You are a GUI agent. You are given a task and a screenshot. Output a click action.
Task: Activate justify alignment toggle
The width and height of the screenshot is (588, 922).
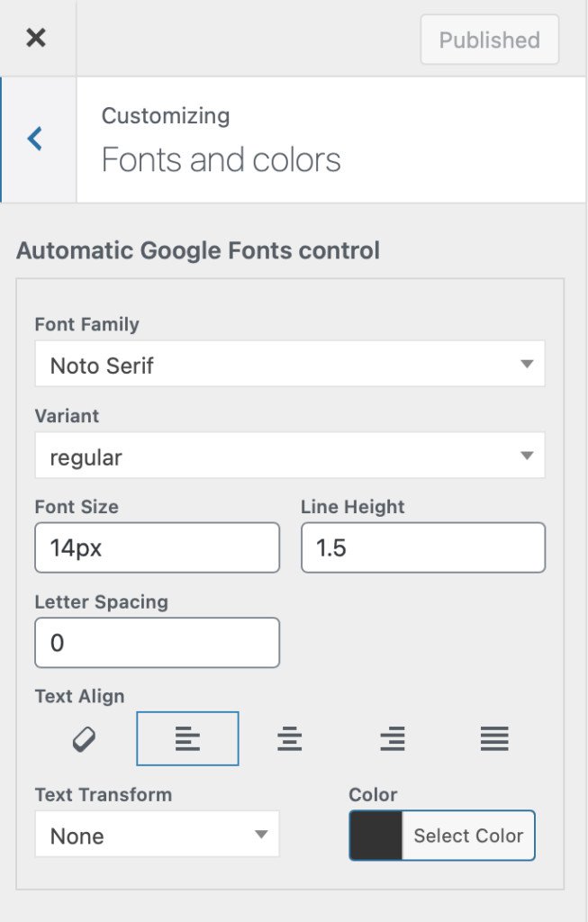[x=494, y=737]
